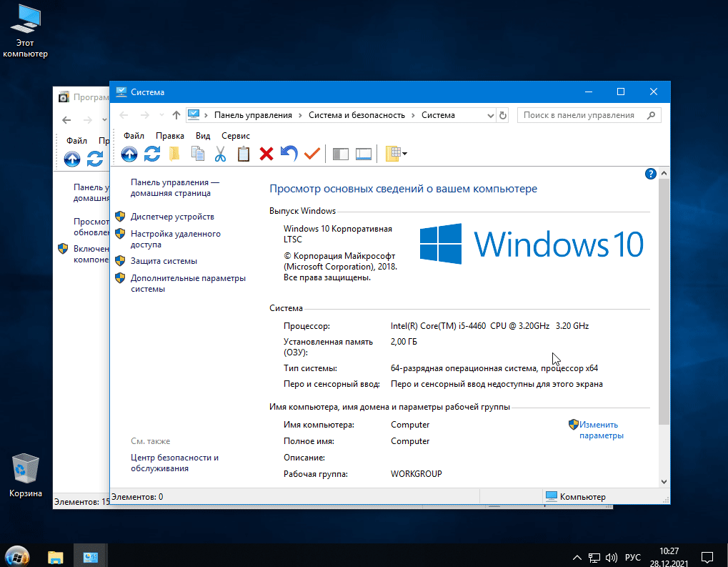This screenshot has height=567, width=728.
Task: Open the Файл menu in Программы window
Action: click(x=76, y=141)
